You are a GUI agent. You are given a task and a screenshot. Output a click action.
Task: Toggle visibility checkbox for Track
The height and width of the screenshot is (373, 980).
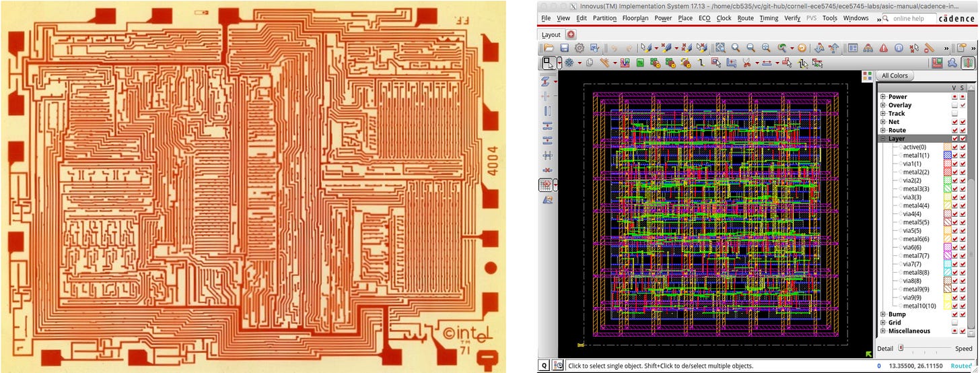point(954,114)
